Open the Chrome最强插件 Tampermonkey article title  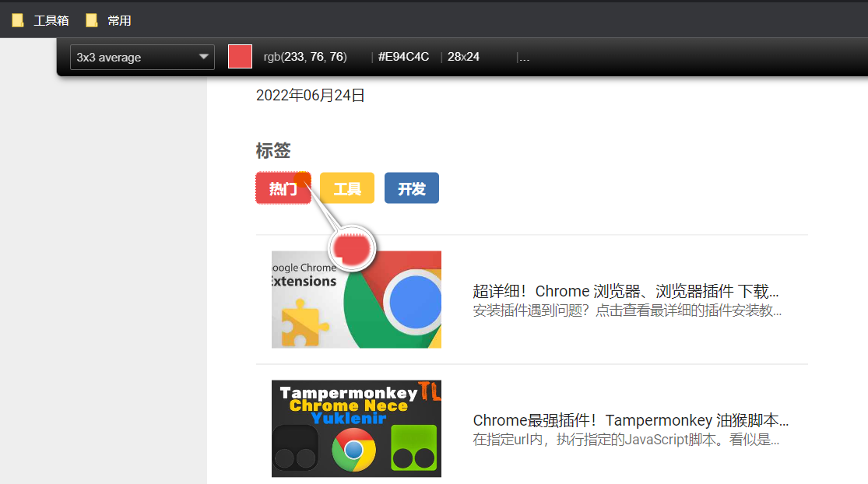click(631, 420)
